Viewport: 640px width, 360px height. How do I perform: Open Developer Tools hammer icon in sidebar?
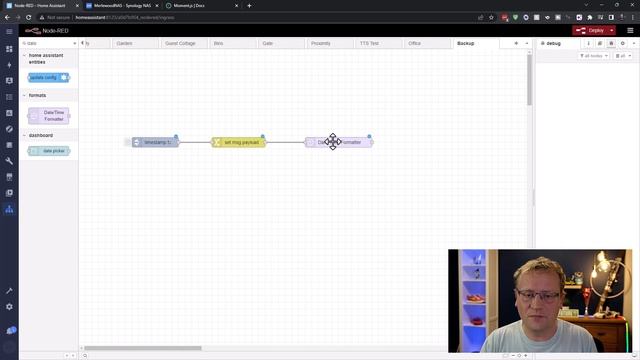click(9, 291)
